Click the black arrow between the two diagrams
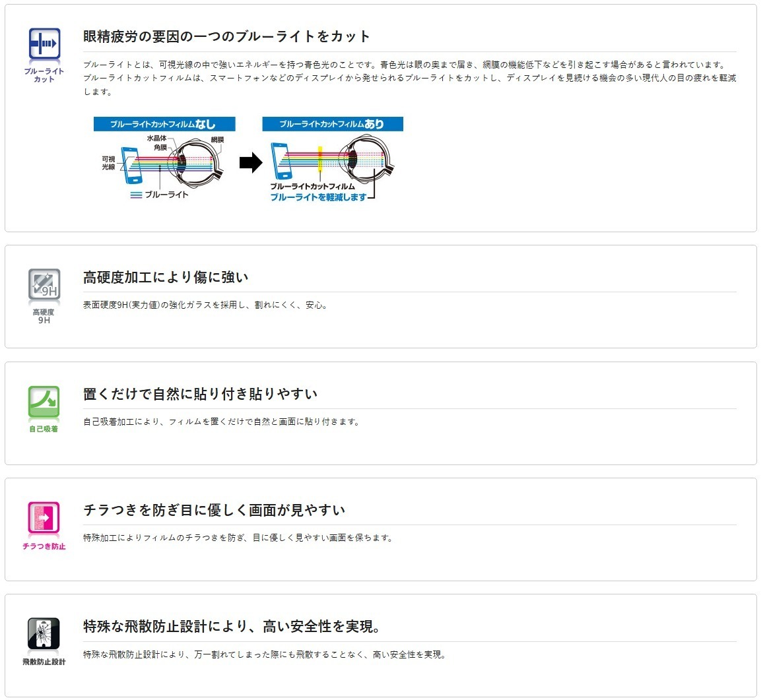This screenshot has height=700, width=767. coord(250,164)
